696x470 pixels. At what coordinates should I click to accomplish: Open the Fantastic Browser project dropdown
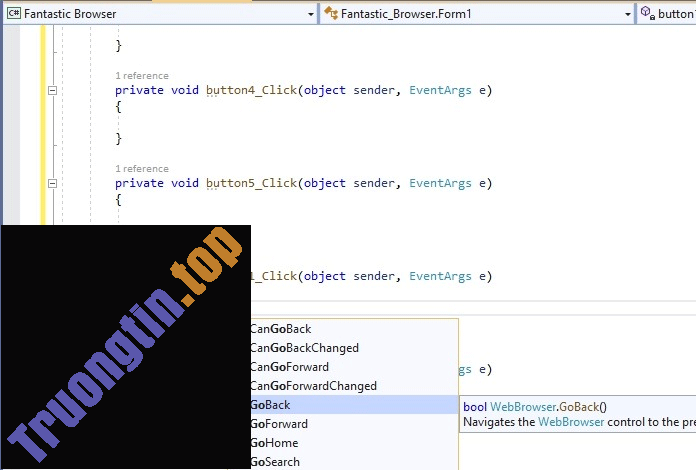[310, 14]
